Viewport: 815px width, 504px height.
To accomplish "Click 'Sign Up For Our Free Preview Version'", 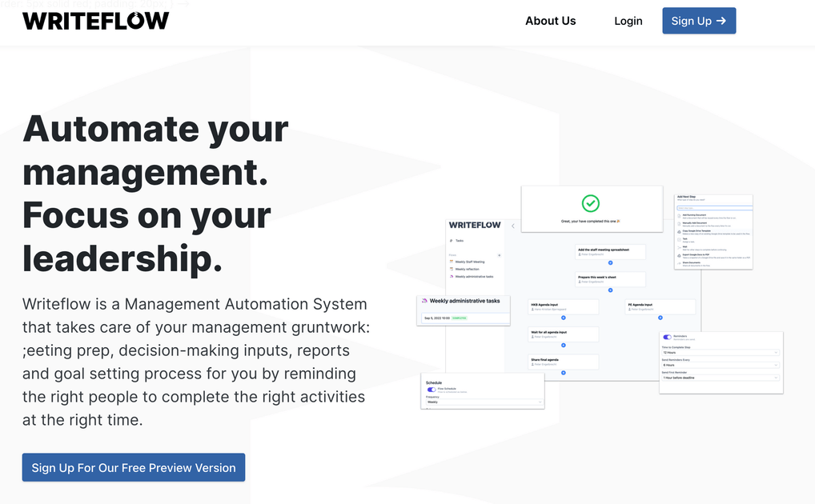I will [x=134, y=467].
